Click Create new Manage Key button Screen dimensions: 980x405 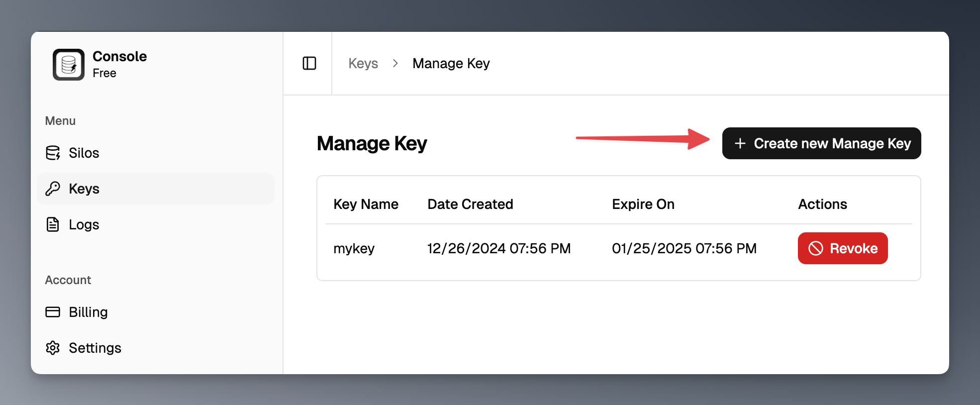click(821, 143)
